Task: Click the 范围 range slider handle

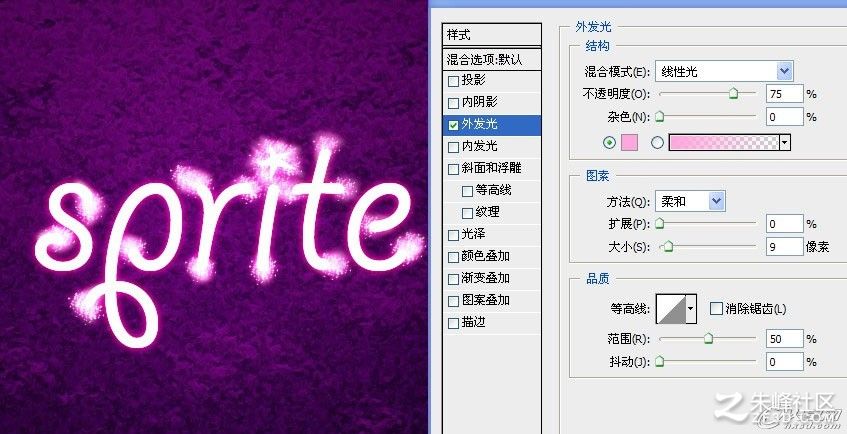Action: [x=708, y=339]
